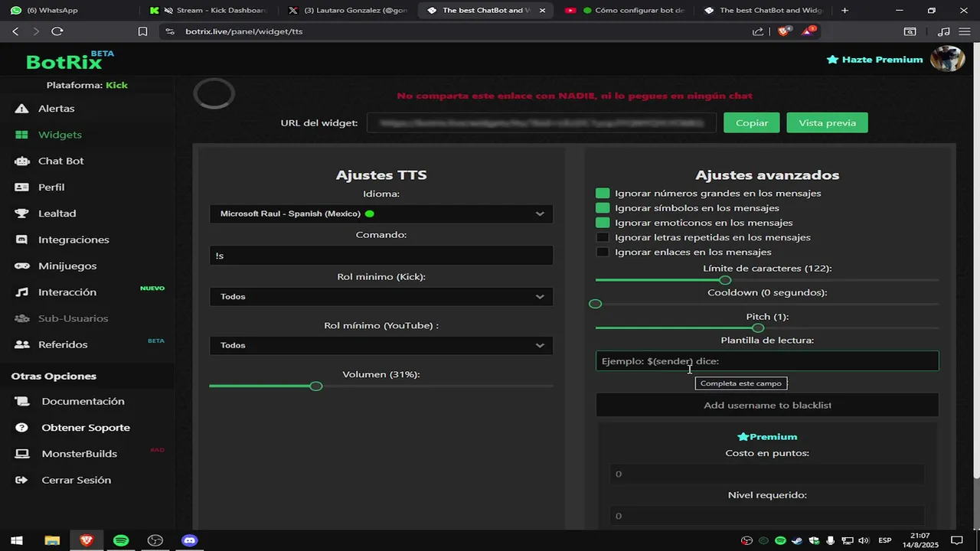980x551 pixels.
Task: Click the Pitch slider handle
Action: click(x=758, y=328)
